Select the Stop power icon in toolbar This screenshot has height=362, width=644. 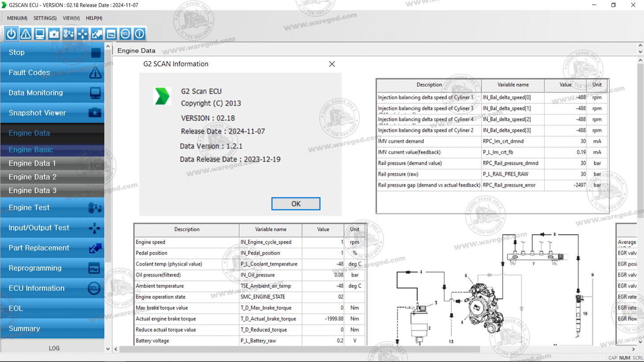pos(11,33)
